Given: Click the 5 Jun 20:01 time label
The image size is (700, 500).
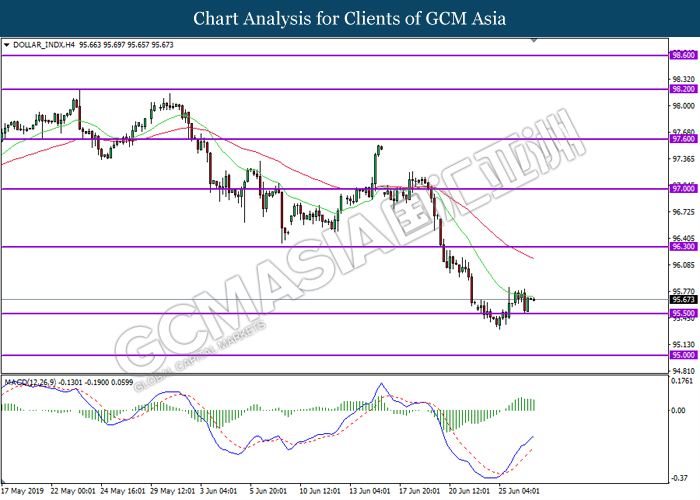Looking at the screenshot, I should [268, 491].
